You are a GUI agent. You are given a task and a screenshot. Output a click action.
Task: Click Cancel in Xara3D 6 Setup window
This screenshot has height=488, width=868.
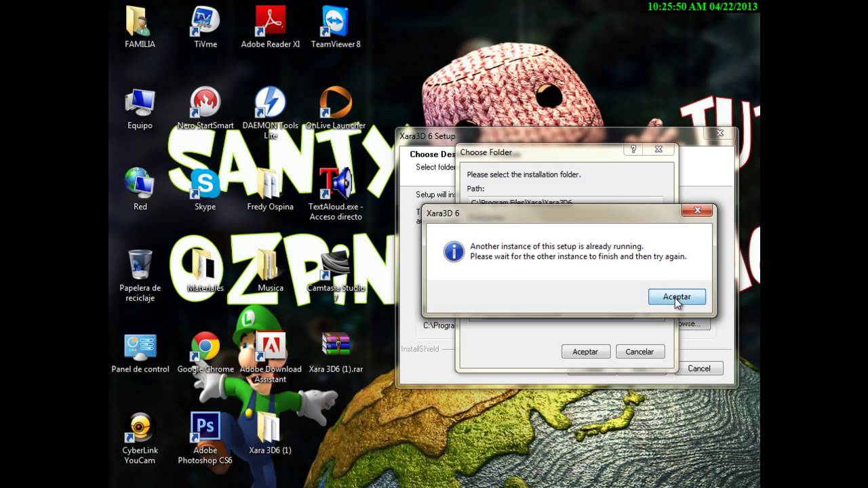pos(699,368)
